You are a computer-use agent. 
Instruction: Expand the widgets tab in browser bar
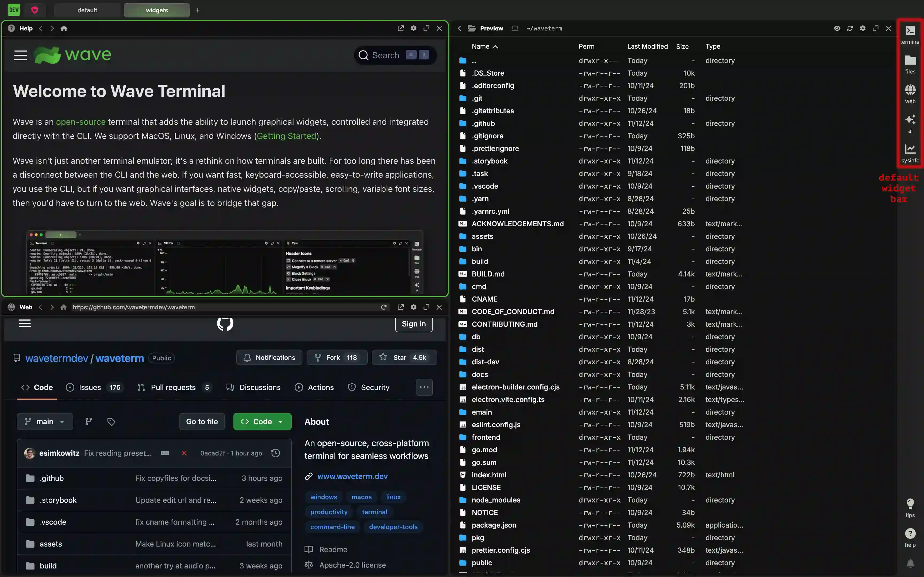tap(156, 10)
